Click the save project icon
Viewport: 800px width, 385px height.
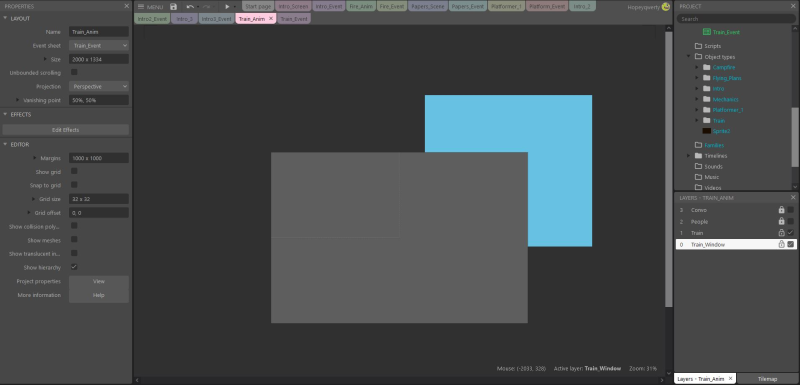tap(173, 7)
